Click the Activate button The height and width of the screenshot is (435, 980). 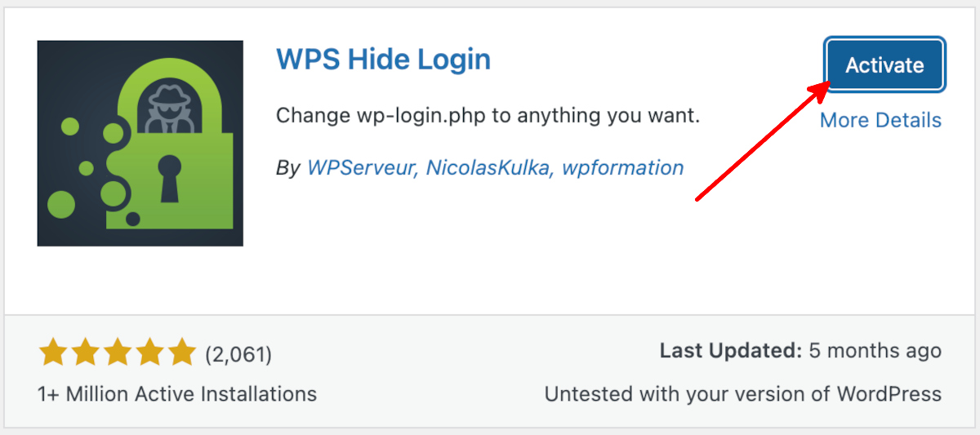tap(884, 64)
